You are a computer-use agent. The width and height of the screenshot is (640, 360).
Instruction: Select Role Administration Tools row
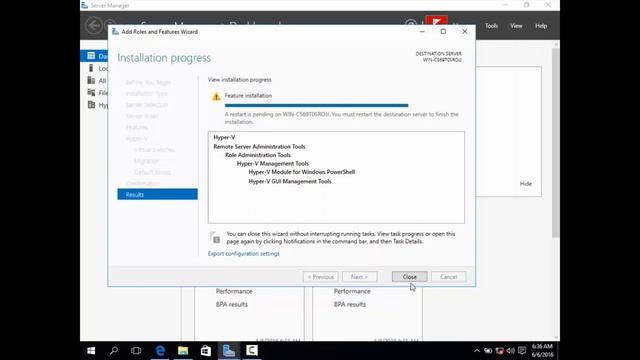coord(258,155)
